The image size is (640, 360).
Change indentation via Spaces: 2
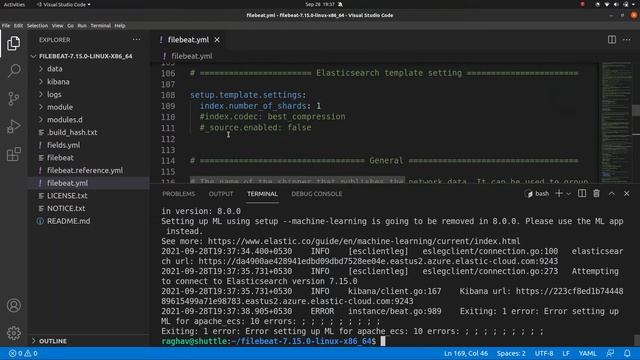pos(511,353)
